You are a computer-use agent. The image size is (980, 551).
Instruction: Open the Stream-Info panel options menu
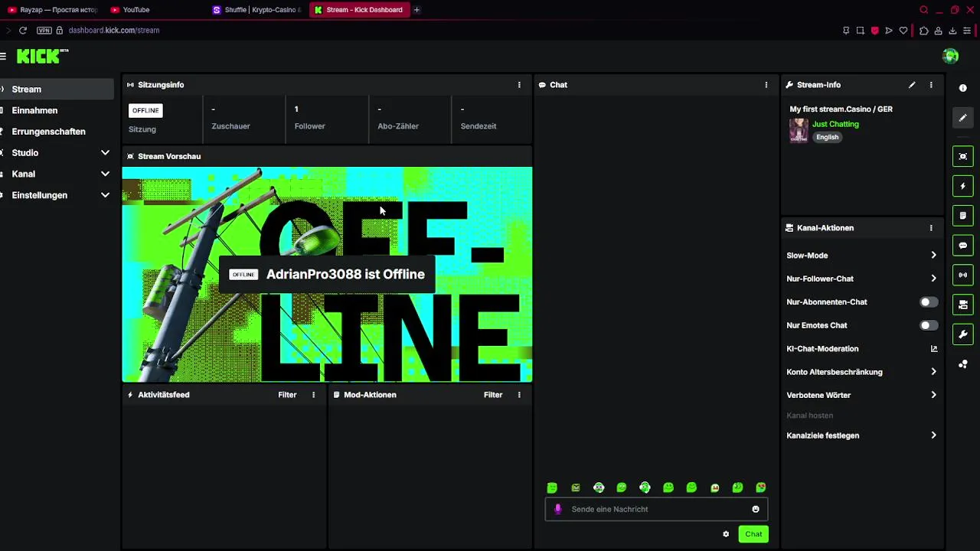pos(931,85)
